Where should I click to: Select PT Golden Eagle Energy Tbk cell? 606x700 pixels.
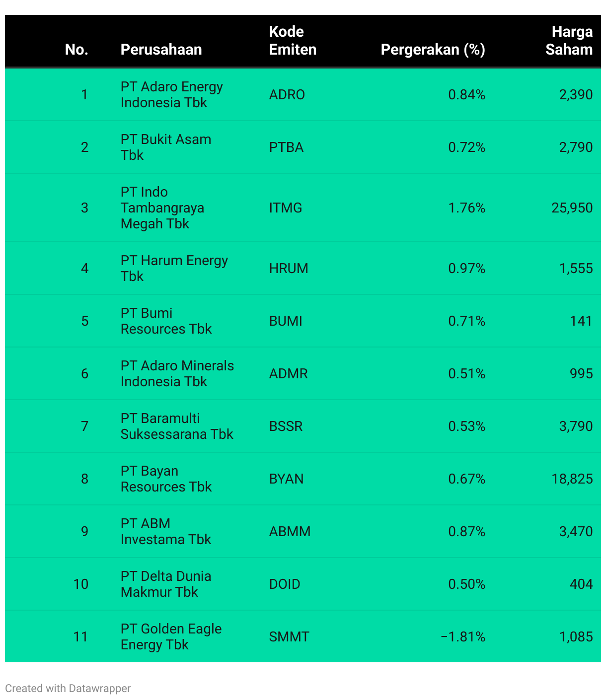pos(171,636)
